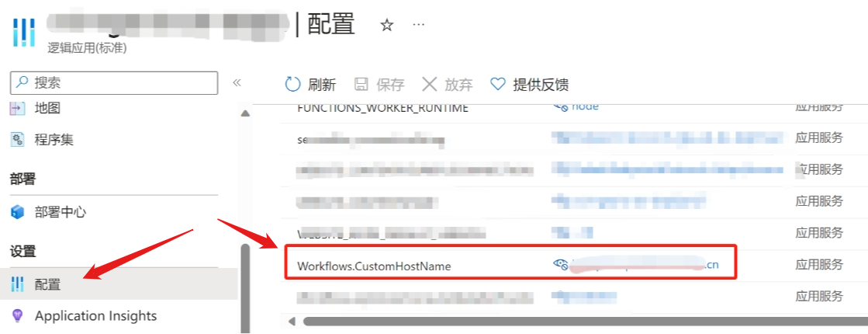868x334 pixels.
Task: Open Application Insights from the sidebar
Action: [x=95, y=315]
